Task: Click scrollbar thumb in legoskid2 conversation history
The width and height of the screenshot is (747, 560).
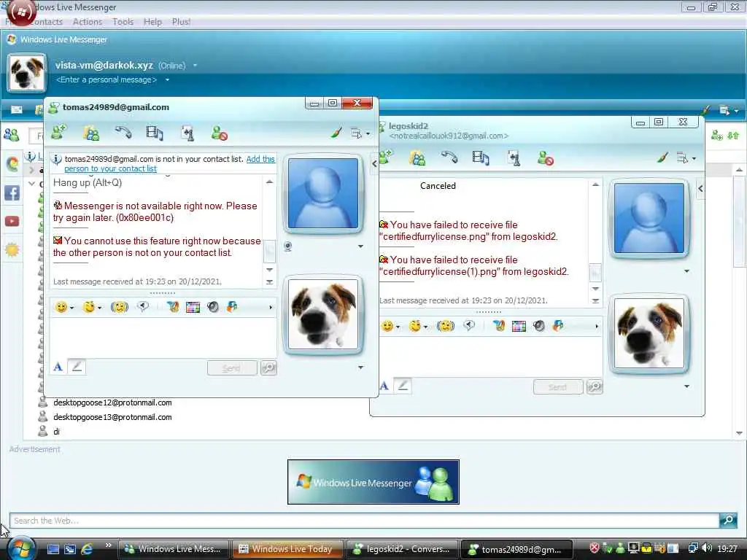Action: (x=595, y=273)
